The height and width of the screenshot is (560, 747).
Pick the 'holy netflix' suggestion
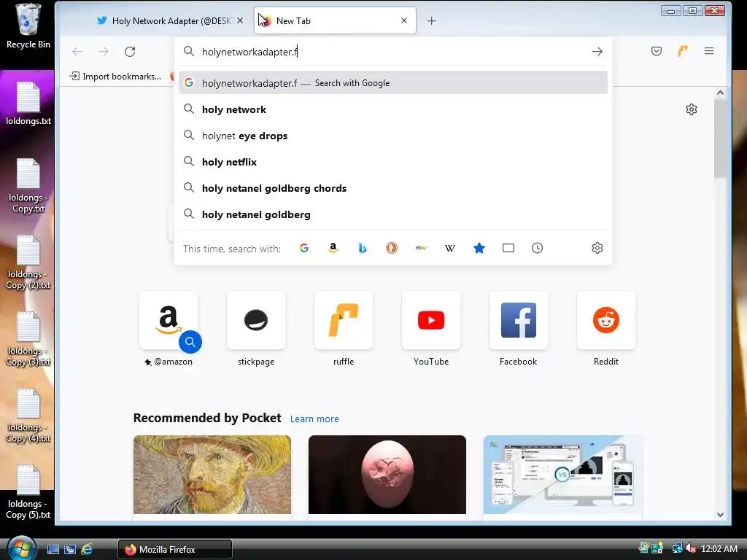[393, 162]
